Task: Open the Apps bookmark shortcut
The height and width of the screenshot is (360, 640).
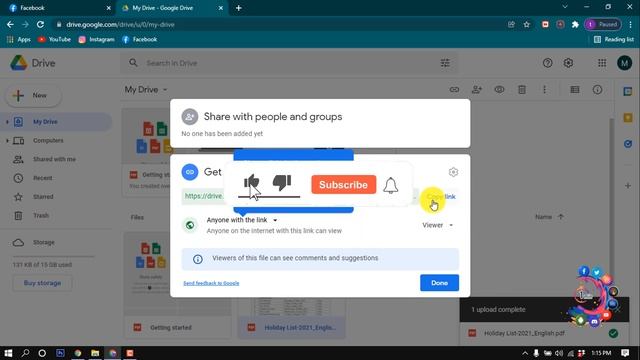Action: pyautogui.click(x=18, y=39)
